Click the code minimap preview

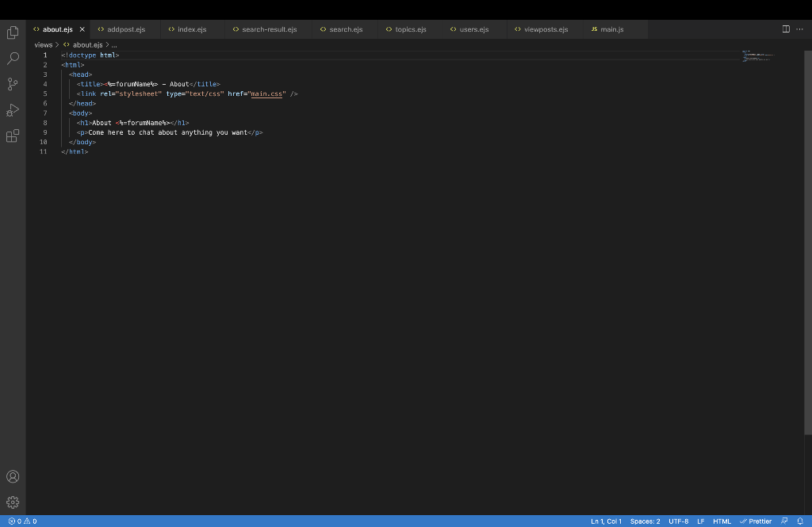[x=758, y=56]
